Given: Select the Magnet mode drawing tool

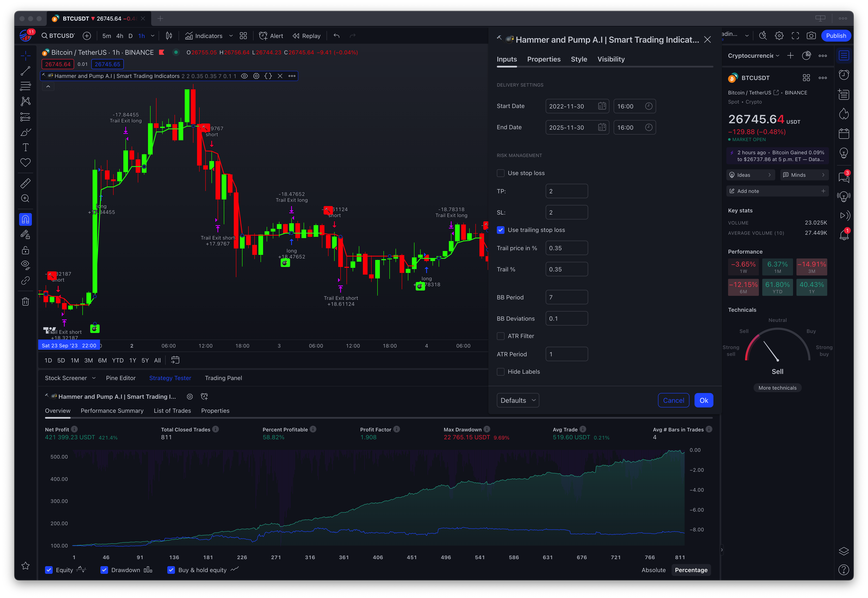Looking at the screenshot, I should (x=25, y=219).
